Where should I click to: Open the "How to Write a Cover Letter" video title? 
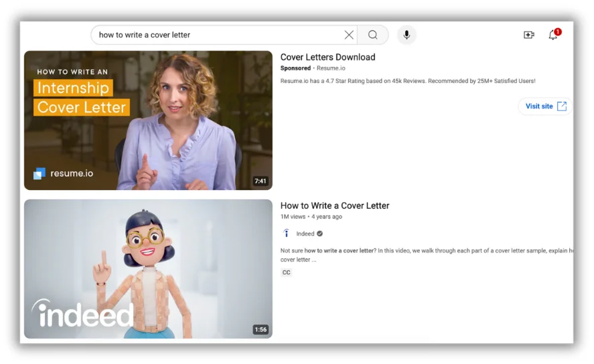334,206
